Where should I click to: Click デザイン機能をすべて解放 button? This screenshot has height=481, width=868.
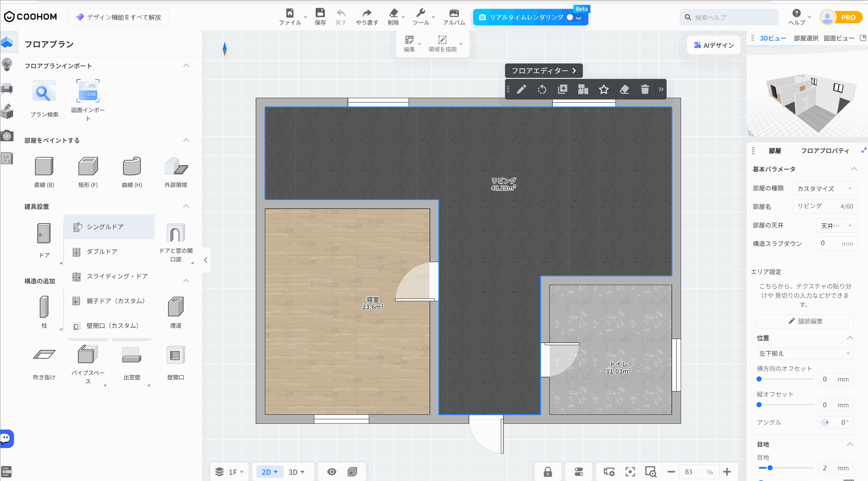pos(118,17)
